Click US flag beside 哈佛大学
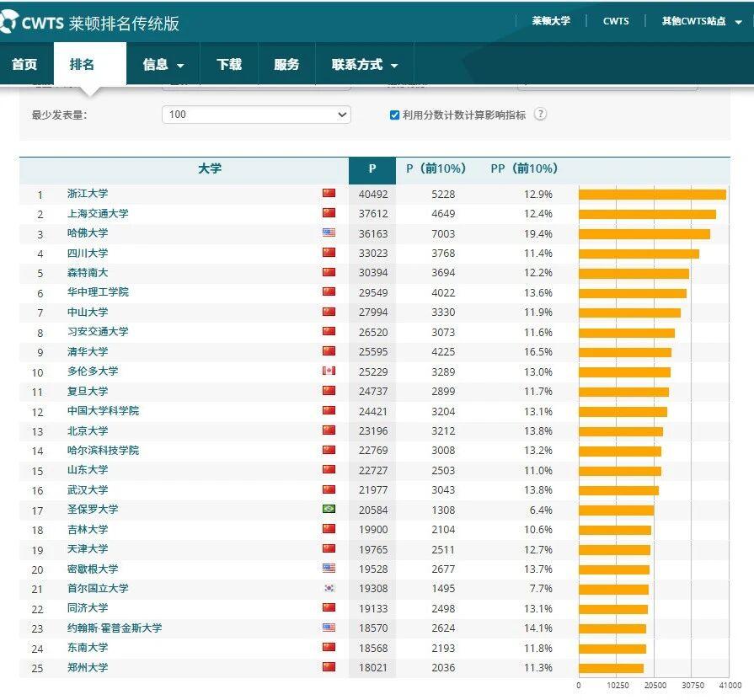 tap(329, 233)
